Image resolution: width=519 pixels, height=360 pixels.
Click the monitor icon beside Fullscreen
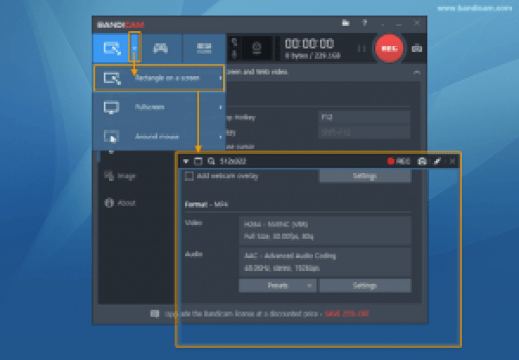(x=111, y=108)
